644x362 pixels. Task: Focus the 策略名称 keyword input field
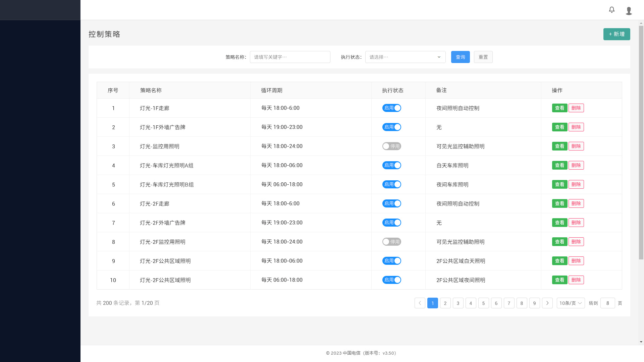point(290,57)
